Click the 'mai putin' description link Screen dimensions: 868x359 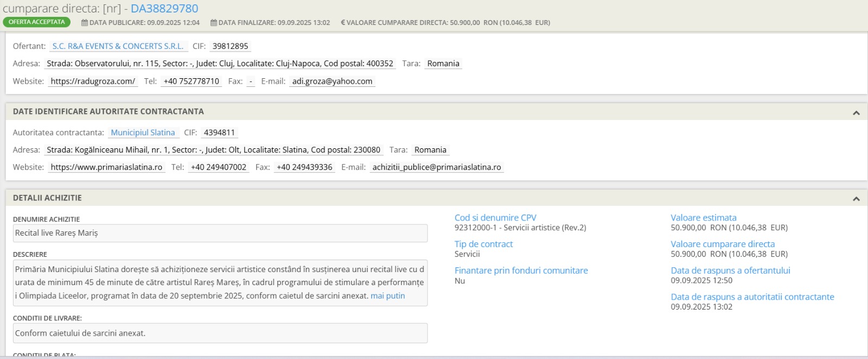pos(387,296)
